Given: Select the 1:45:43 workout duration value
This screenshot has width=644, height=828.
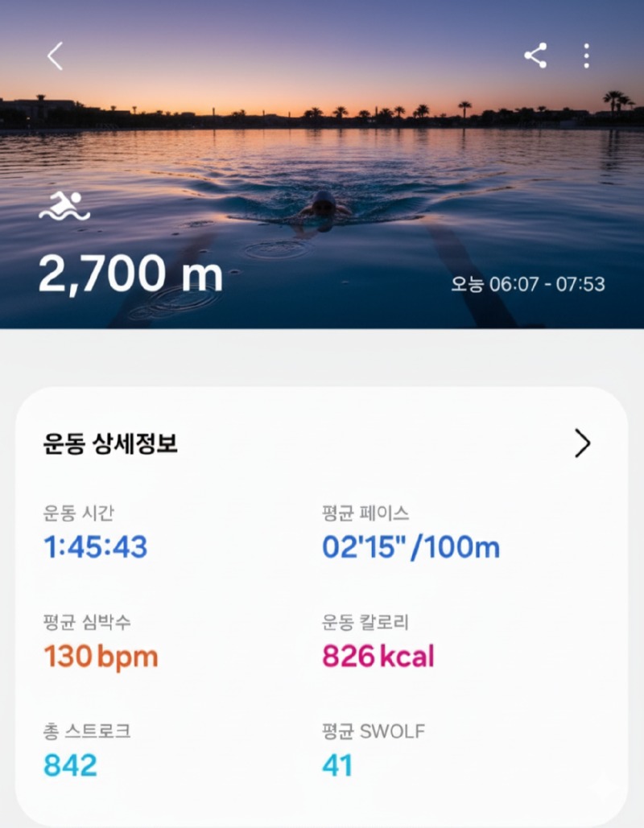Looking at the screenshot, I should [96, 547].
